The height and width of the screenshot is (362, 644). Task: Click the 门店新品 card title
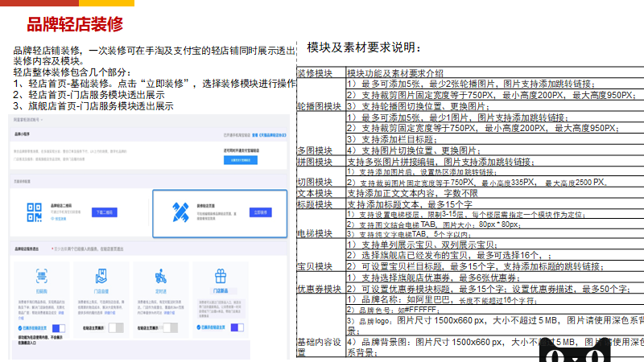[x=221, y=290]
